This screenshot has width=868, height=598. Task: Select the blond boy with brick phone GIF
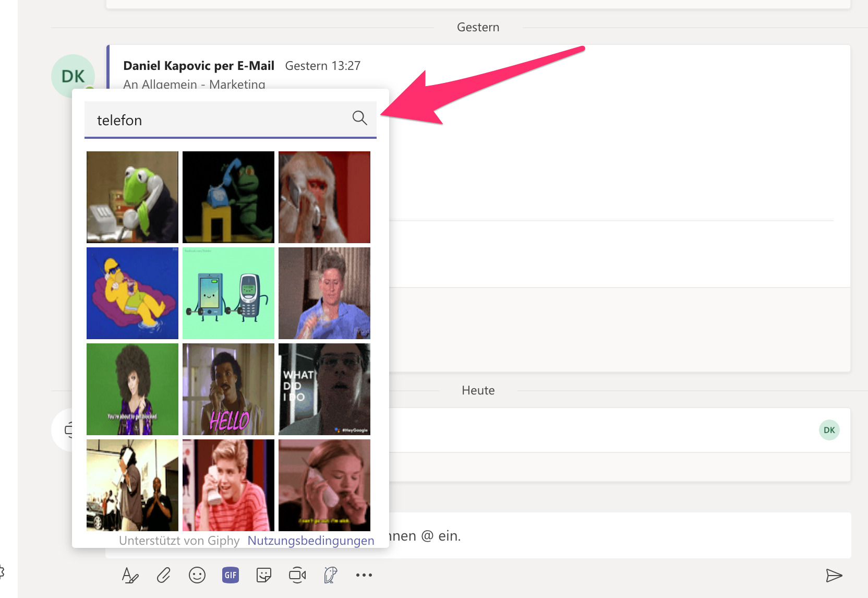pos(228,485)
